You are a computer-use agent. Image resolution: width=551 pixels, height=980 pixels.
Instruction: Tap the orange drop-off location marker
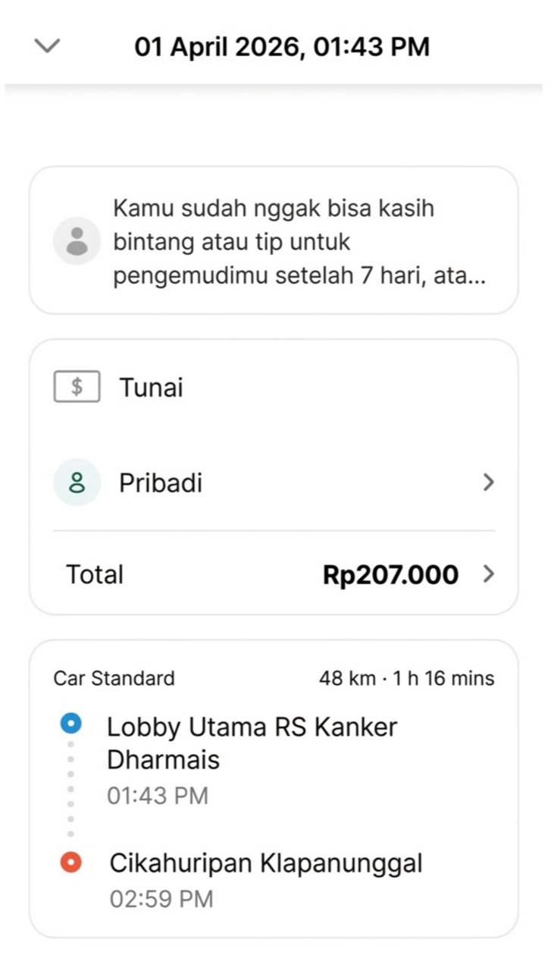[70, 863]
